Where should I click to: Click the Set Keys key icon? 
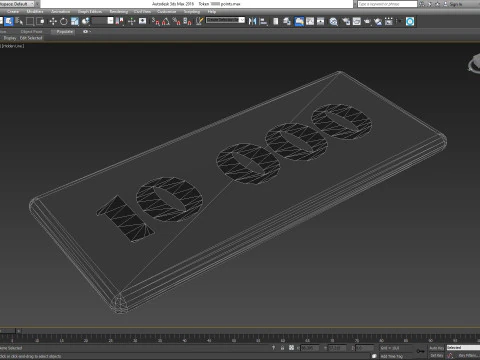click(420, 351)
